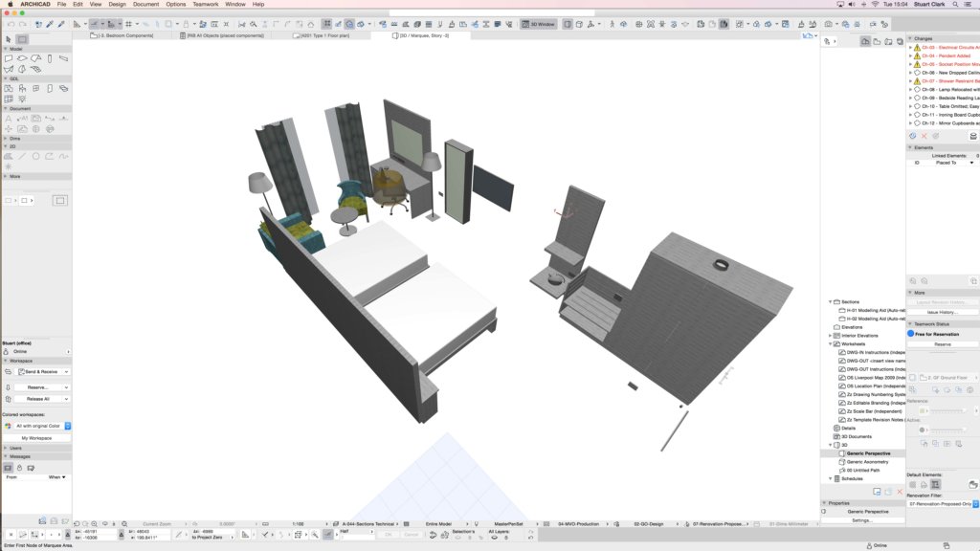Open the Renovation Filter dropdown

(x=941, y=503)
